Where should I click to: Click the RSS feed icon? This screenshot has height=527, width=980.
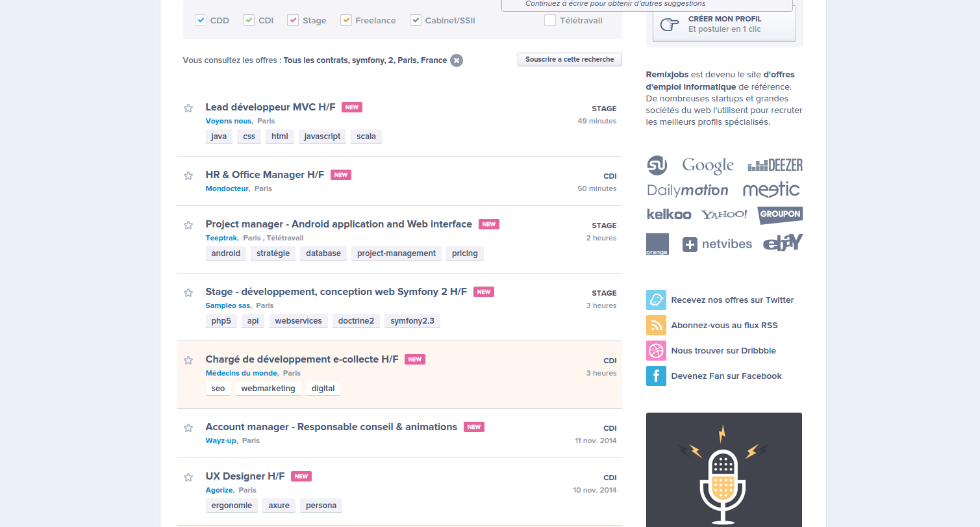coord(656,325)
